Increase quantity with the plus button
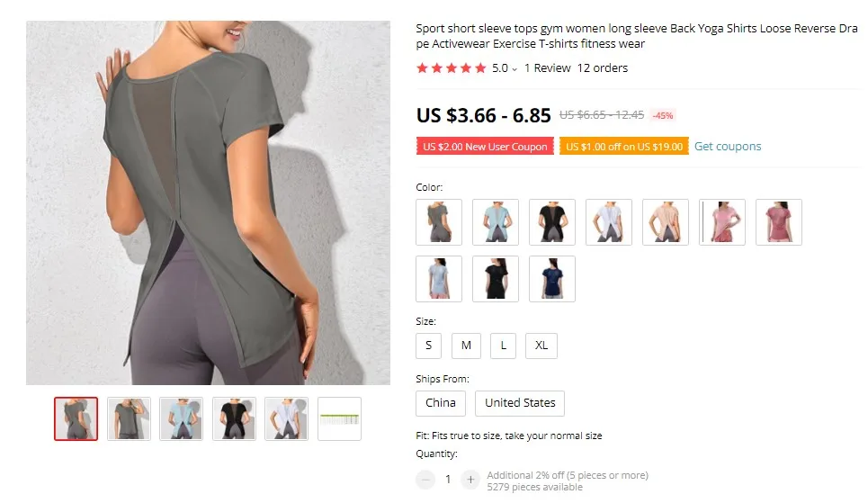Viewport: 868px width, 503px height. tap(470, 480)
